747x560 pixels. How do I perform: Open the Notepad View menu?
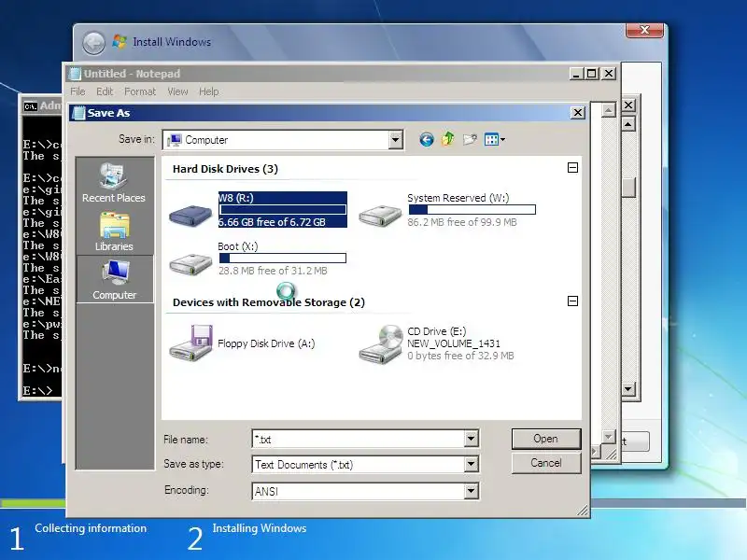[x=177, y=91]
